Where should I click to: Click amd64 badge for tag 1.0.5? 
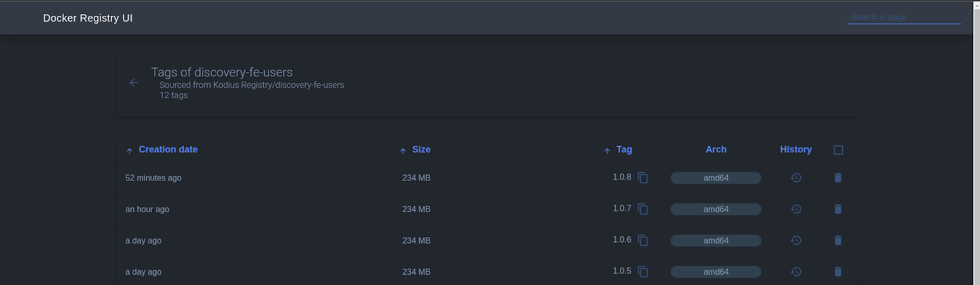[716, 272]
